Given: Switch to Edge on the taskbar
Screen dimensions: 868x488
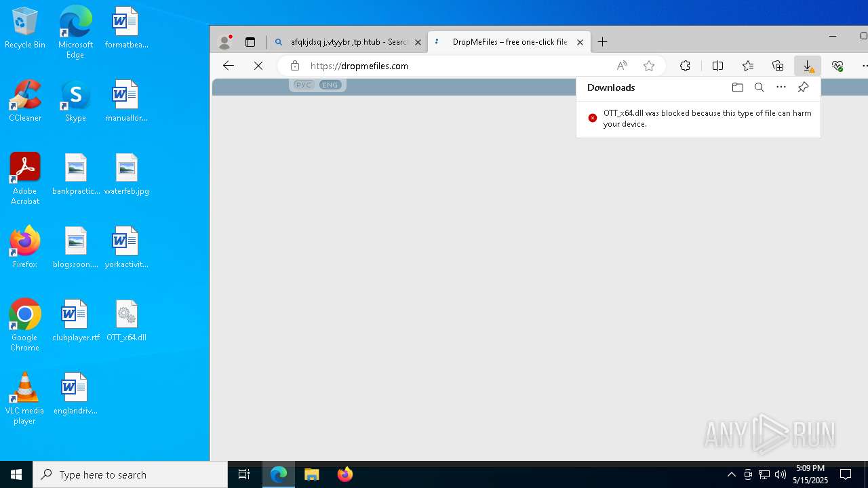Looking at the screenshot, I should coord(279,474).
